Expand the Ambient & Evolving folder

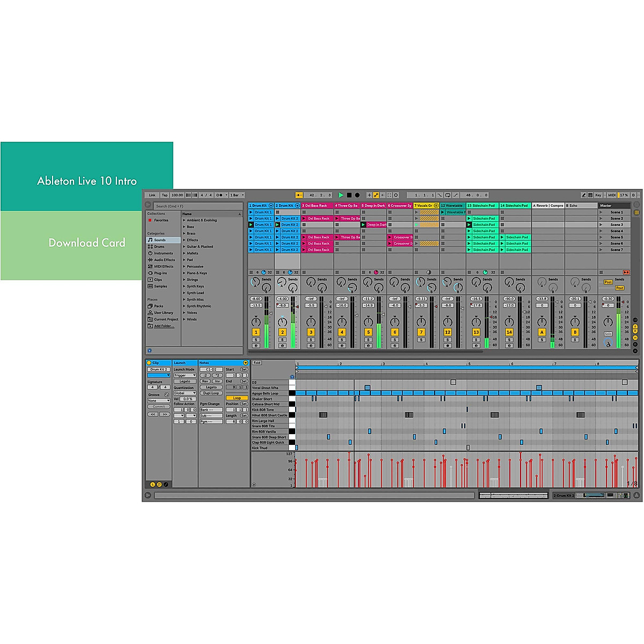[x=184, y=221]
